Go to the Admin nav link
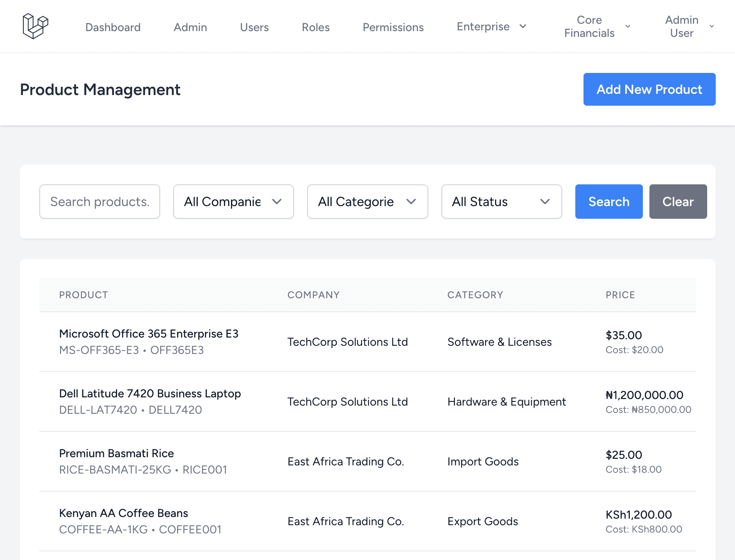Viewport: 735px width, 560px height. tap(190, 27)
